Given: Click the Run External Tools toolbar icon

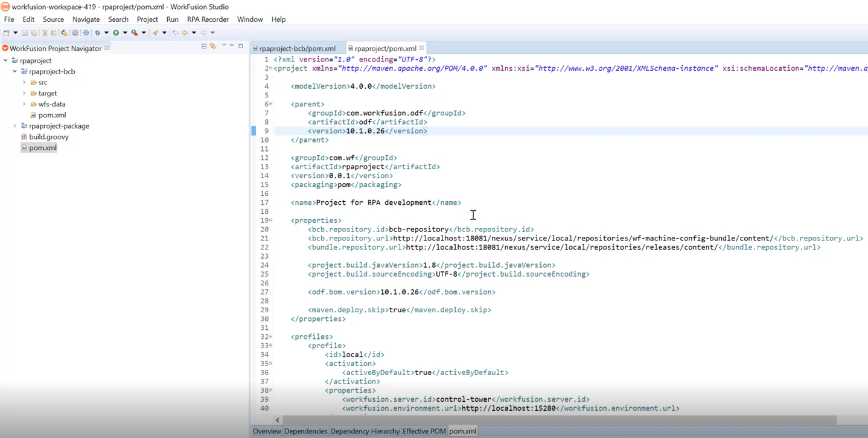Looking at the screenshot, I should coord(135,33).
